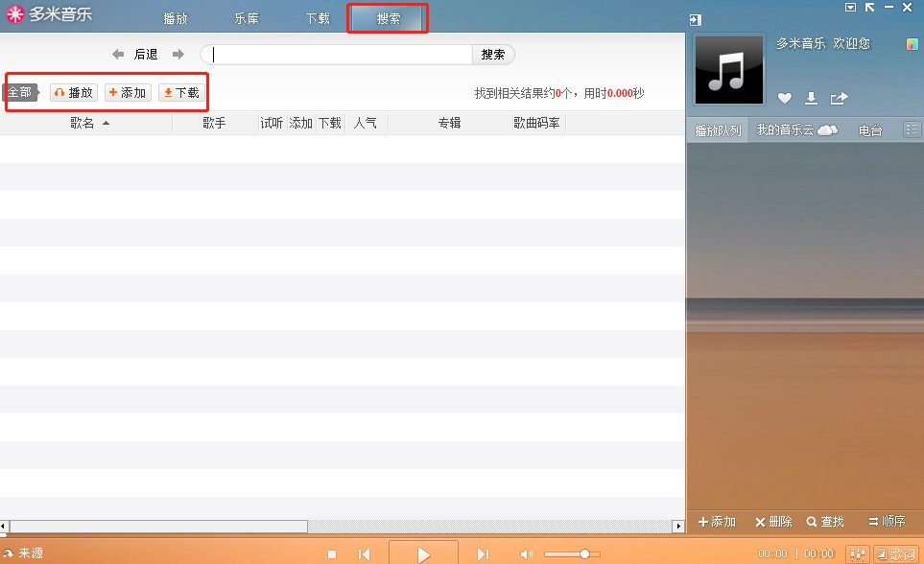The height and width of the screenshot is (564, 924).
Task: Click the 搜索 button beside search box
Action: [x=493, y=55]
